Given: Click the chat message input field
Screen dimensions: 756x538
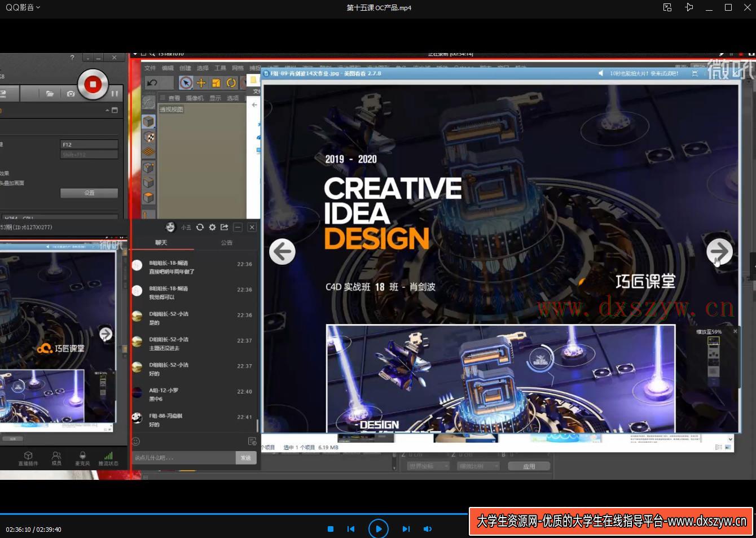Looking at the screenshot, I should (x=183, y=458).
